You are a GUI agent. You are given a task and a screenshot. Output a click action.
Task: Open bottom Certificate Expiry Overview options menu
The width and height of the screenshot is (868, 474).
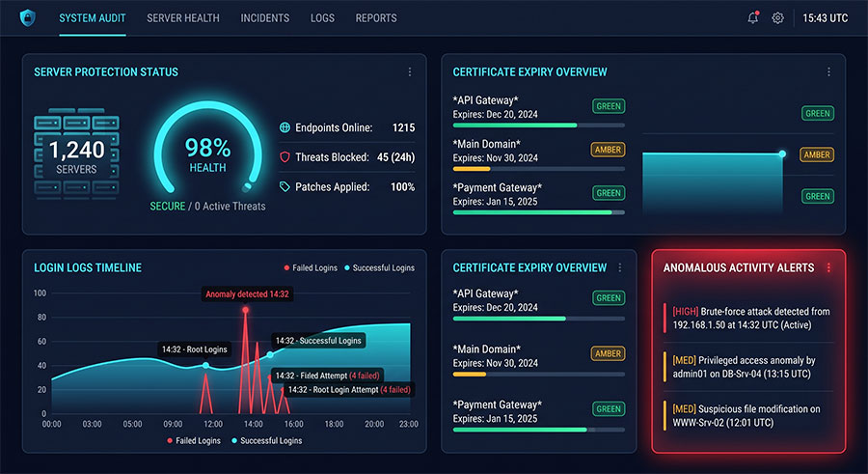pyautogui.click(x=620, y=267)
